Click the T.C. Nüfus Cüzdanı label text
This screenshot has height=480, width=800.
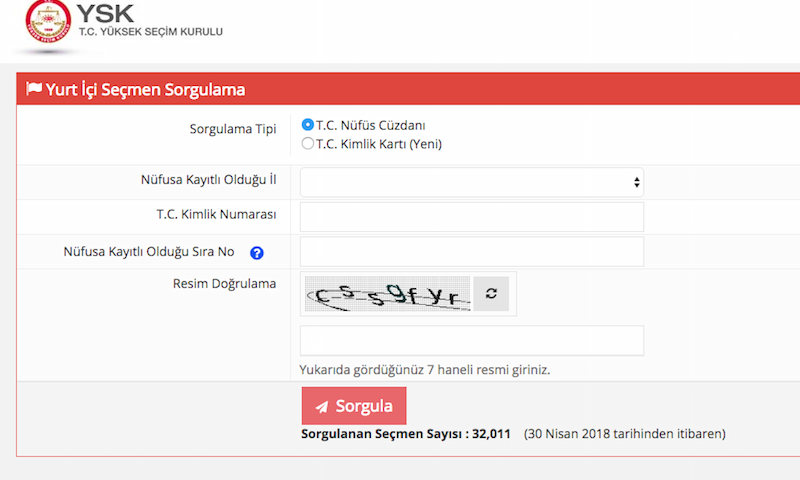coord(370,125)
